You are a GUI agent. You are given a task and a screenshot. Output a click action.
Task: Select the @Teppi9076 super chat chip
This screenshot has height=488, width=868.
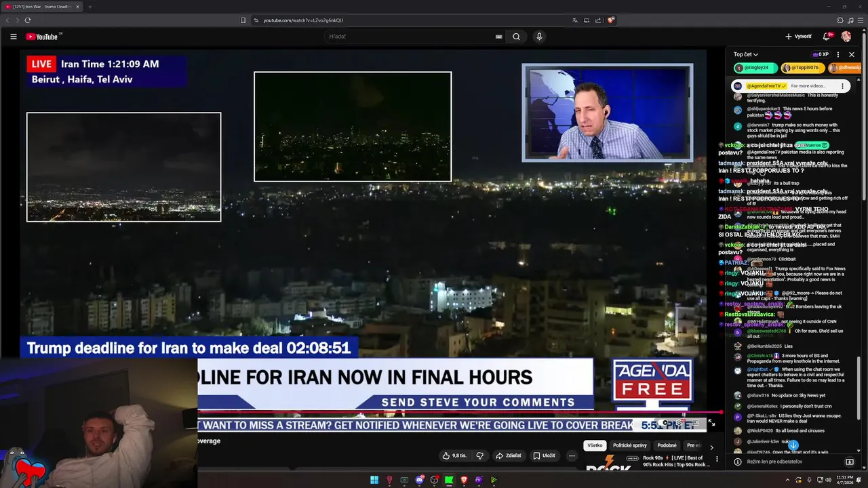tap(802, 68)
